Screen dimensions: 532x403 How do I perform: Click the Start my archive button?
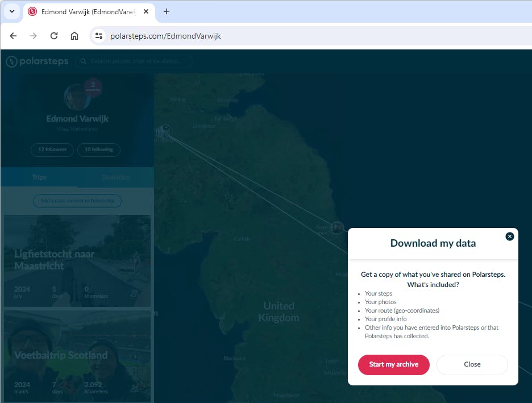[393, 365]
